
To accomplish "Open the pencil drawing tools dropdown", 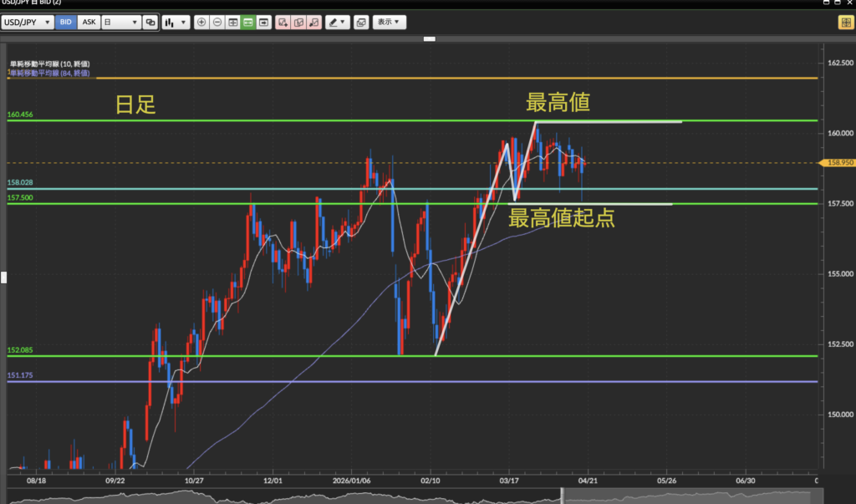I will pos(338,23).
